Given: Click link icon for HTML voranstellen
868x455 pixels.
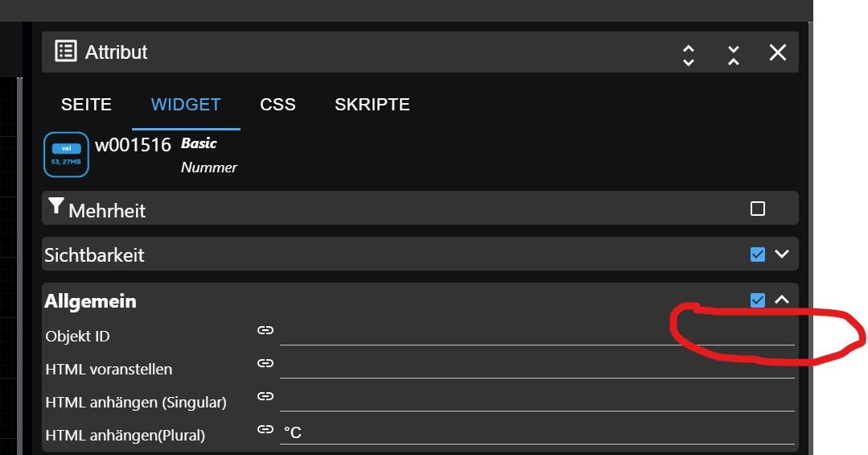Looking at the screenshot, I should (265, 363).
